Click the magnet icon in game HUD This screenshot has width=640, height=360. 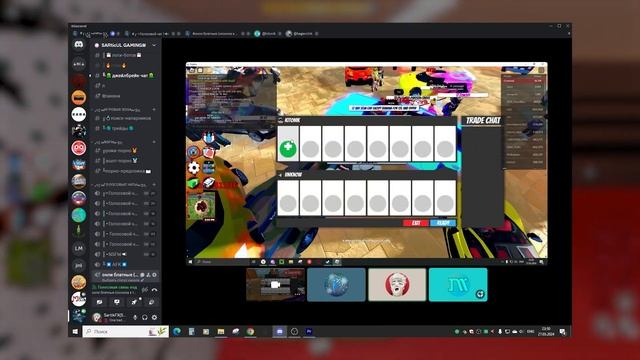coord(209,137)
